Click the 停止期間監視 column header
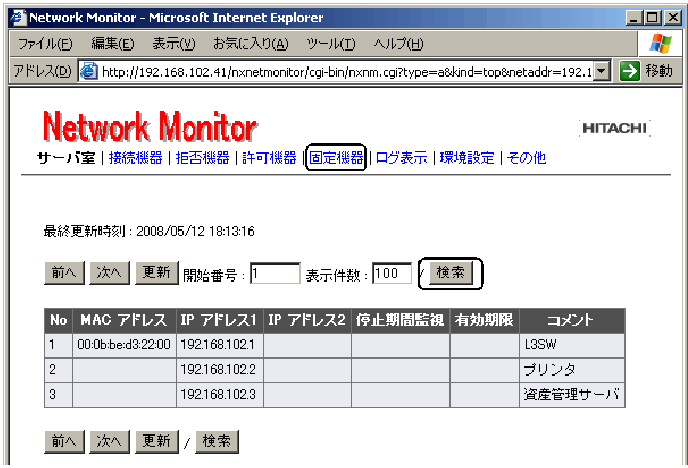Viewport: 688px width, 468px height. click(x=400, y=320)
